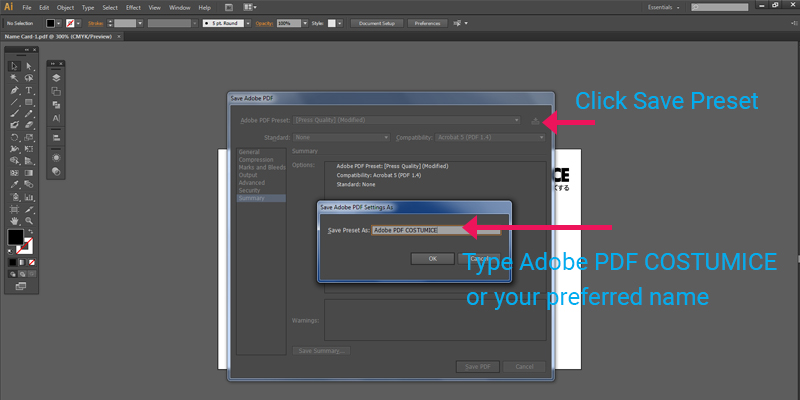This screenshot has width=800, height=400.
Task: Expand the fill color dropdown in control bar
Action: (59, 23)
